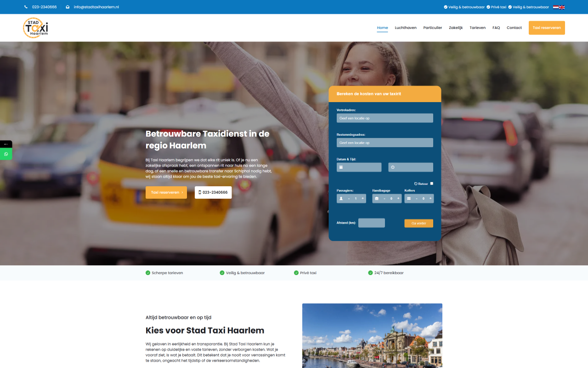Click the WhatsApp side button
Viewport: 588px width, 368px height.
pyautogui.click(x=6, y=154)
